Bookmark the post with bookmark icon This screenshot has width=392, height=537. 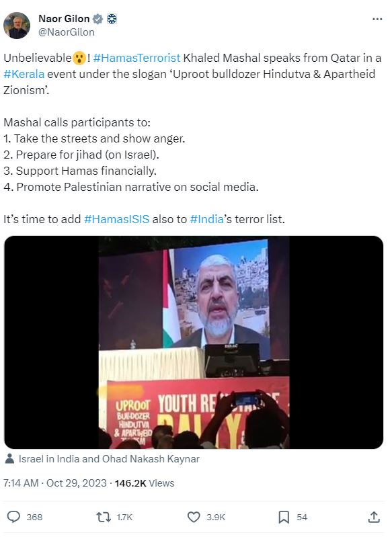pos(284,517)
